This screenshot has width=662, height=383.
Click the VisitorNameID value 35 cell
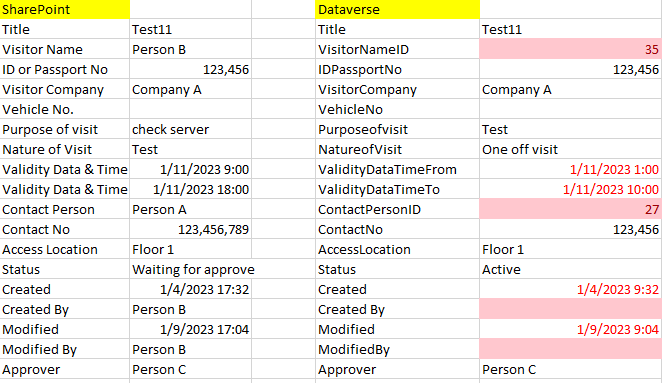pos(571,49)
